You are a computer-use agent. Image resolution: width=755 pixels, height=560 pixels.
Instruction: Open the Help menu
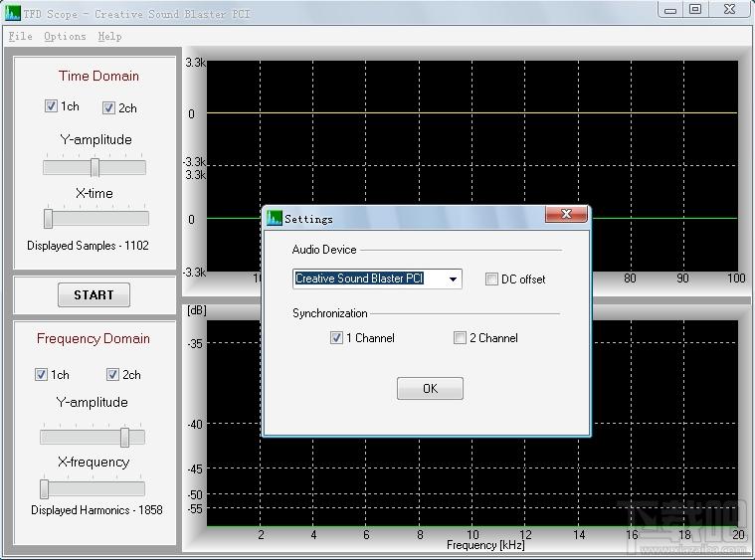[109, 36]
